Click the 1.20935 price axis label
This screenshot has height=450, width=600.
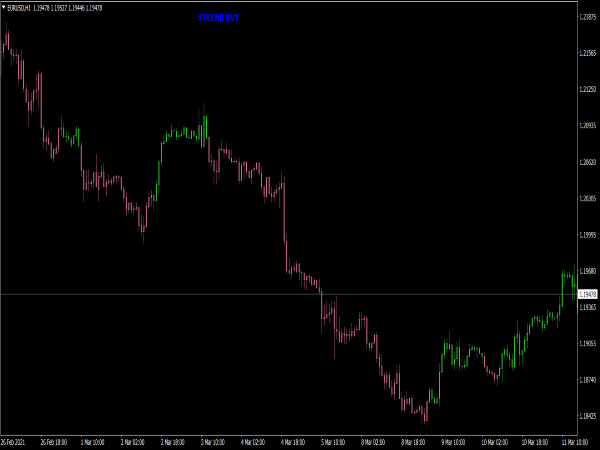point(588,126)
